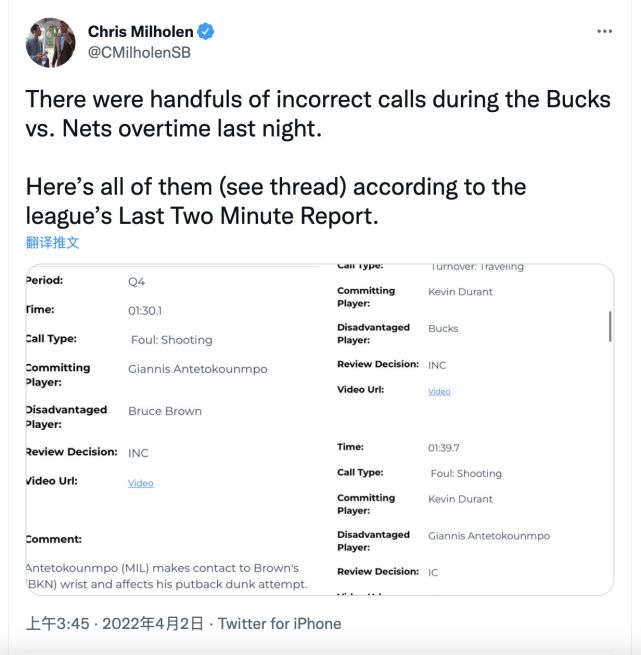Click the 01:39.7 time value

coord(445,448)
